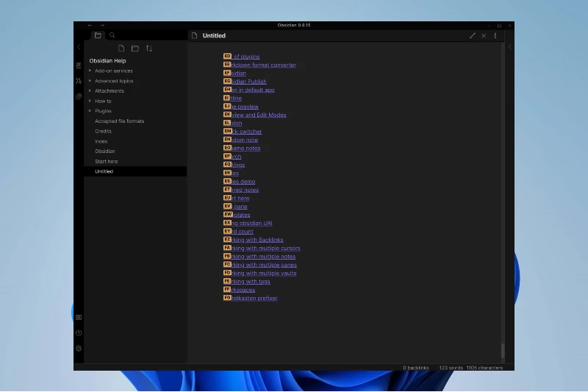This screenshot has height=392, width=588.
Task: Navigate back with title bar arrow
Action: (90, 25)
